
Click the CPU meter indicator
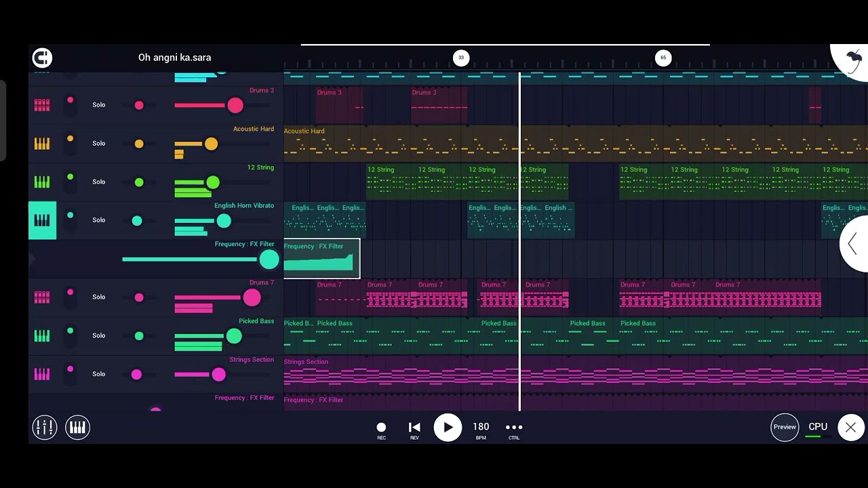click(818, 429)
